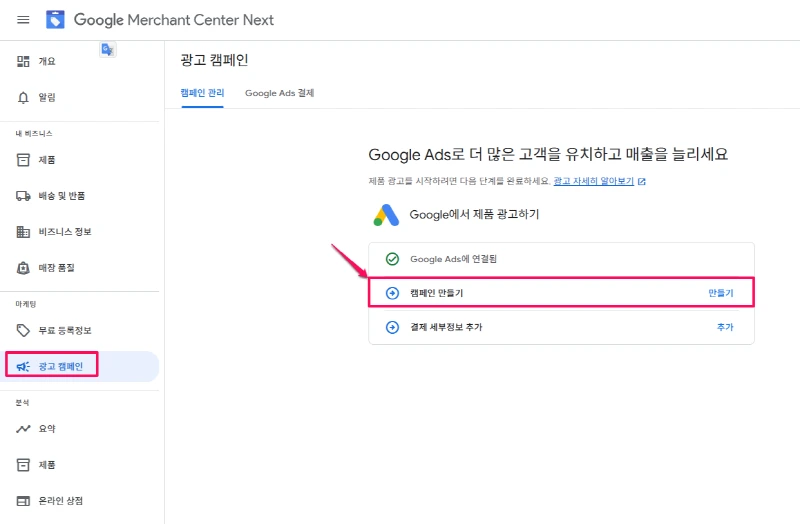Open 배송 및 반품 menu item
800x524 pixels.
coord(62,196)
